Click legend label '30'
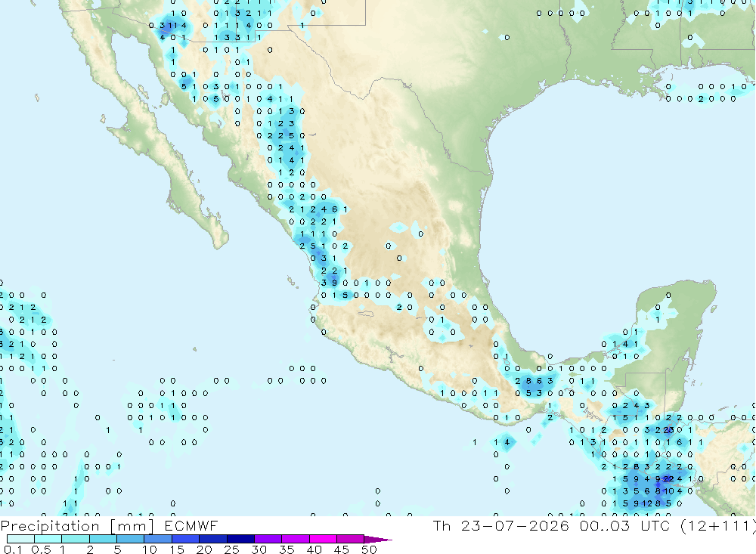Viewport: 756px width, 554px height. 259,549
